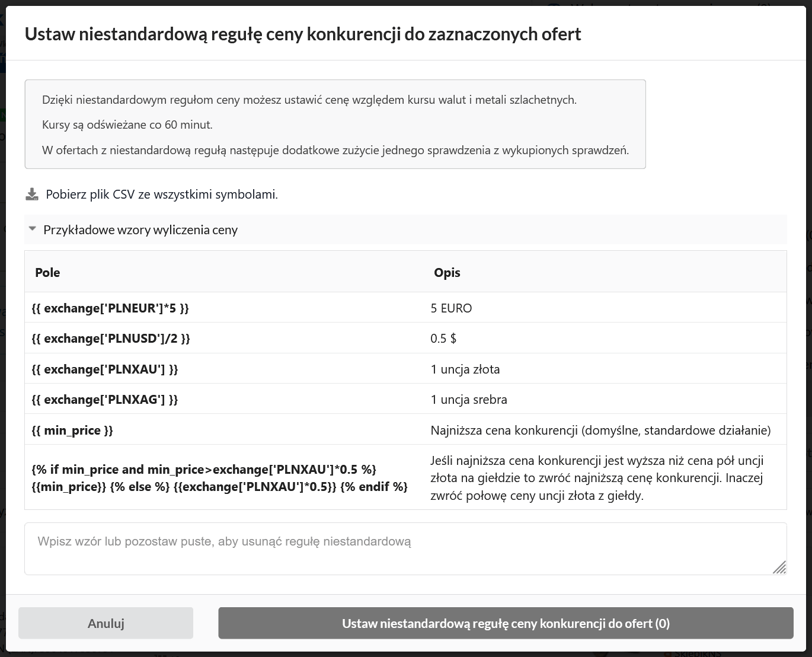
Task: Select the PLNXAG silver formula cell
Action: 105,400
